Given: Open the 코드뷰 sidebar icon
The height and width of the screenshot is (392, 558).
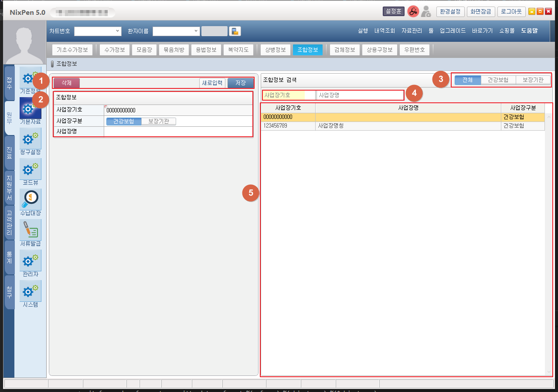Looking at the screenshot, I should tap(31, 169).
